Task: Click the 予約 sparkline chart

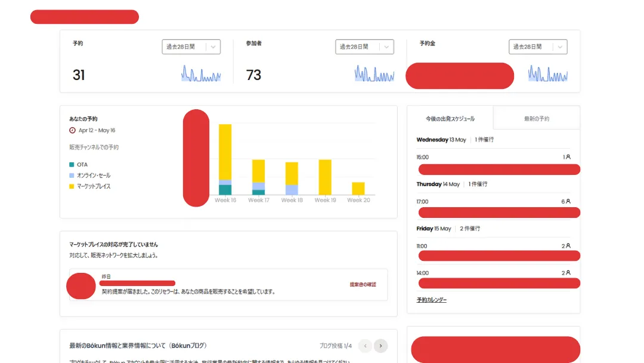Action: pos(201,73)
